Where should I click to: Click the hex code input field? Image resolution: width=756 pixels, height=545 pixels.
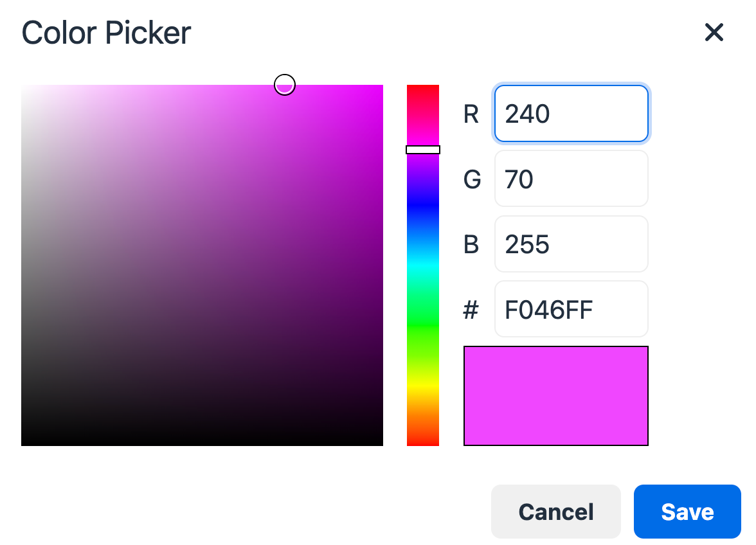[x=571, y=309]
